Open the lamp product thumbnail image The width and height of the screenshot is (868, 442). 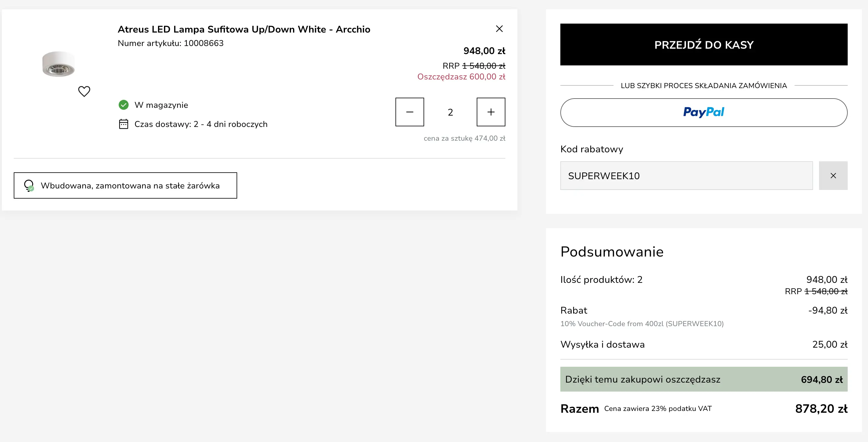tap(59, 64)
